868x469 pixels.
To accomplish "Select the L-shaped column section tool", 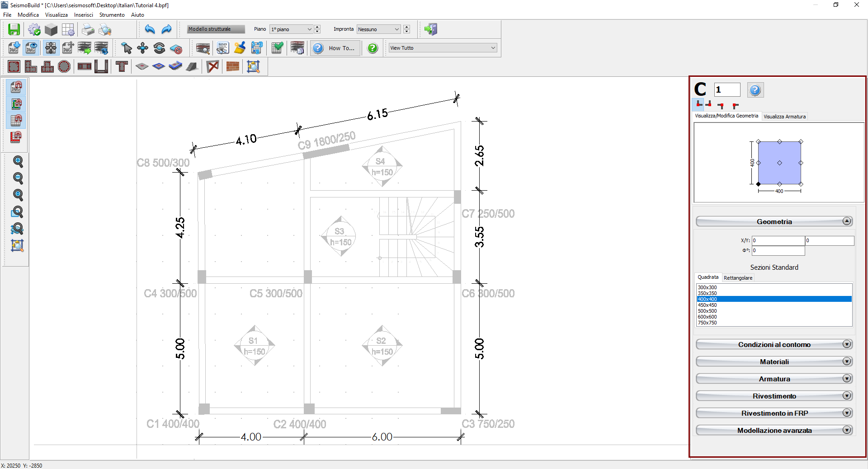I will [31, 67].
